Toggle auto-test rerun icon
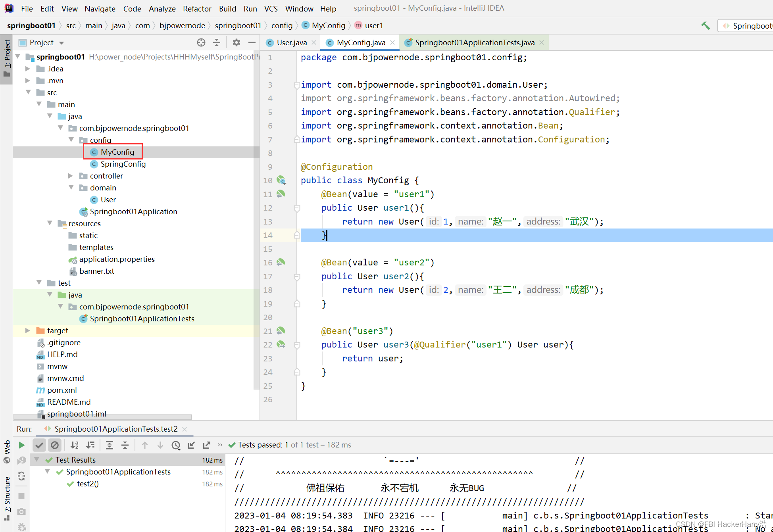The height and width of the screenshot is (532, 773). [x=21, y=476]
